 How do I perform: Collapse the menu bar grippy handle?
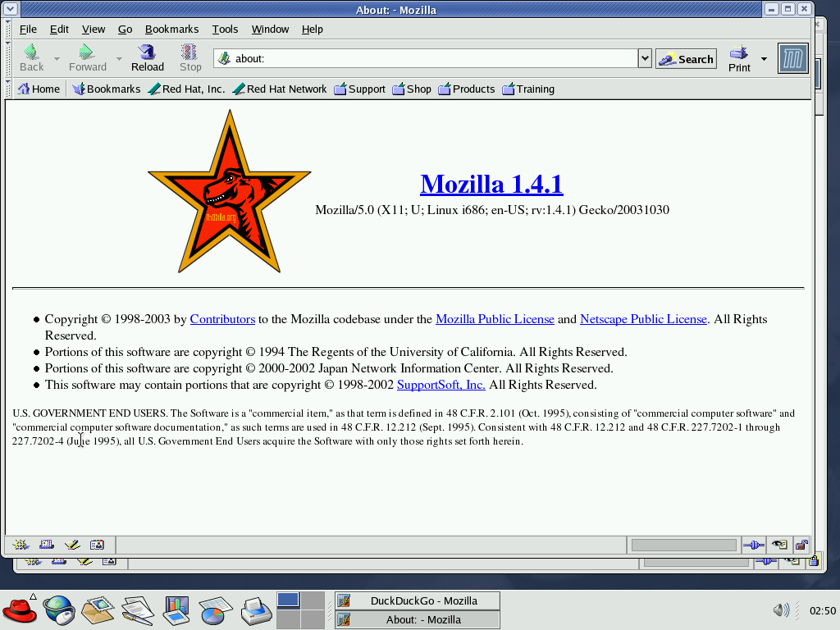[8, 30]
